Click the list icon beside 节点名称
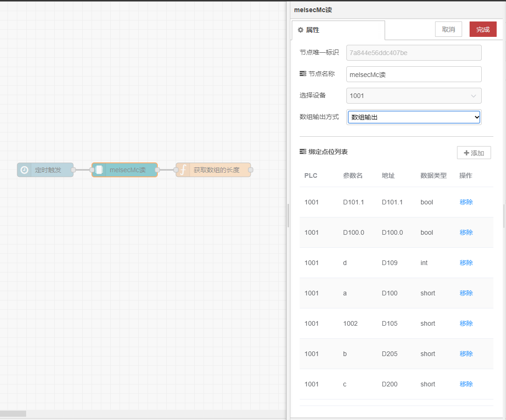Viewport: 506px width, 420px height. pos(302,74)
